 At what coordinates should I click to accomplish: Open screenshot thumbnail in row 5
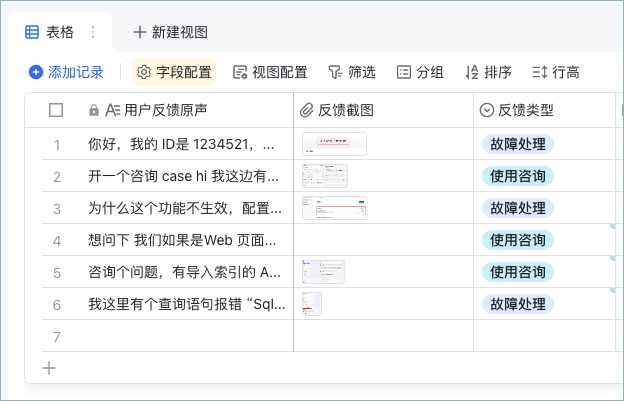click(x=323, y=272)
